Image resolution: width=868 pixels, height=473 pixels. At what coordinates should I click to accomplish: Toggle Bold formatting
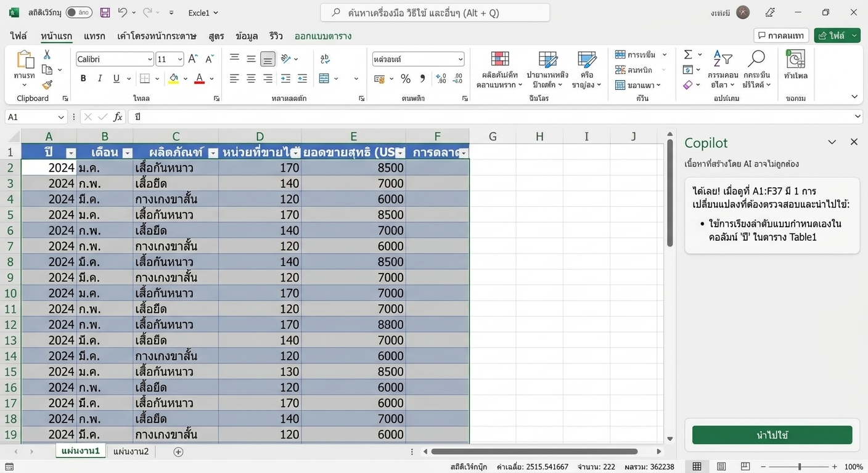[x=83, y=78]
